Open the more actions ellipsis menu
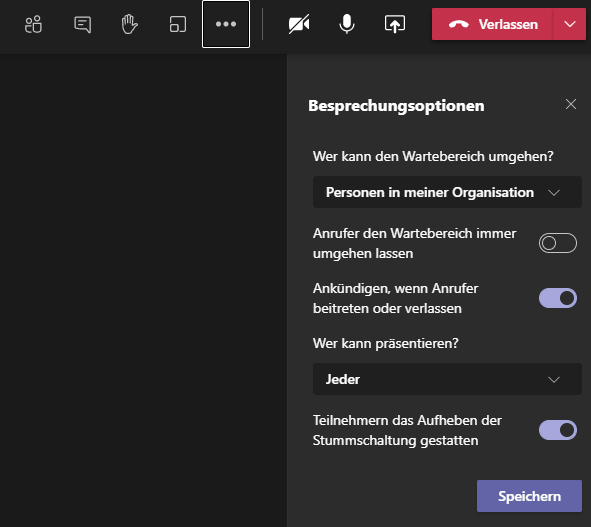 (x=226, y=24)
